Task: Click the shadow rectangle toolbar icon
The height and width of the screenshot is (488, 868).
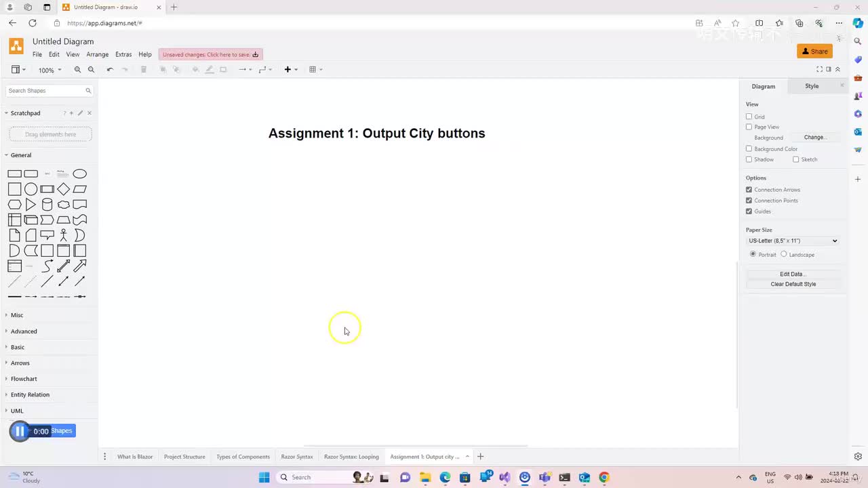Action: pyautogui.click(x=223, y=70)
